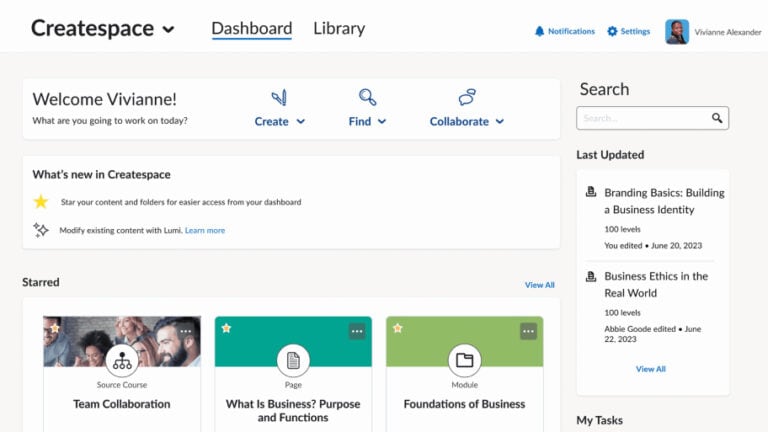The image size is (768, 432).
Task: Click the Collaborate chat bubbles icon
Action: tap(467, 97)
